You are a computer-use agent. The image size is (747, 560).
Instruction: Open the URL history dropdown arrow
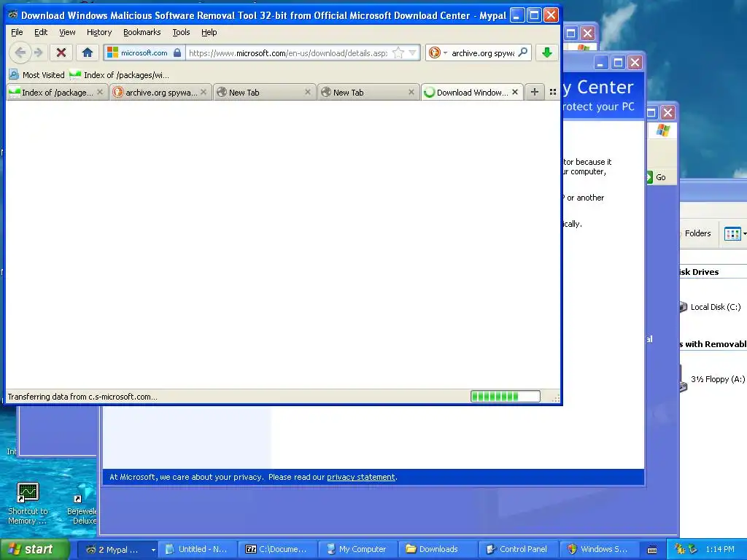pos(413,52)
